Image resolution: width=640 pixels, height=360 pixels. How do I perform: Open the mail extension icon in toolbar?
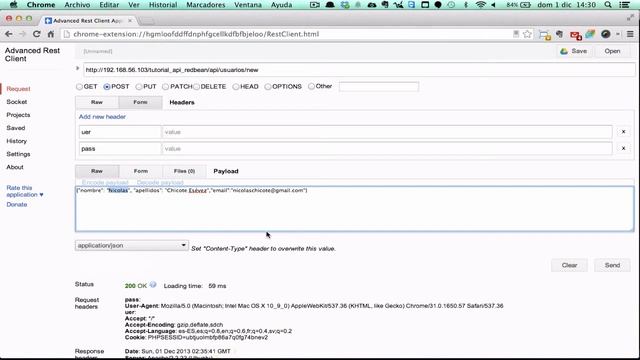click(576, 35)
